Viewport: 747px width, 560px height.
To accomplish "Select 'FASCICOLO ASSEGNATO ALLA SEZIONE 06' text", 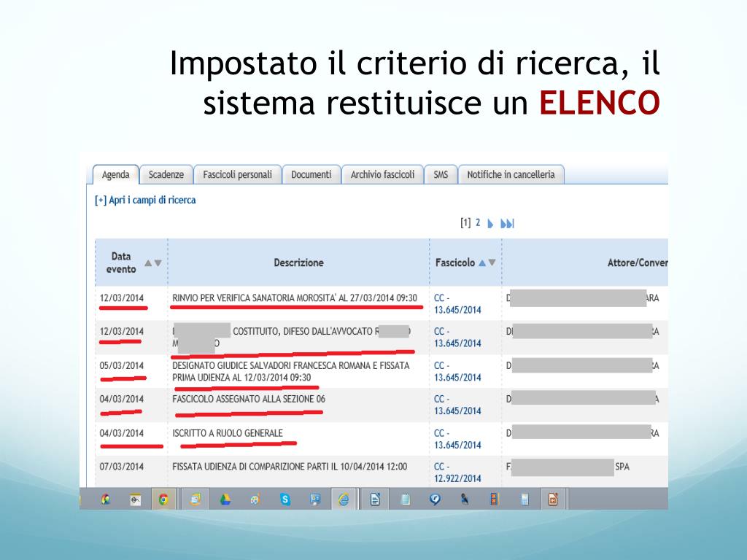I will (249, 399).
